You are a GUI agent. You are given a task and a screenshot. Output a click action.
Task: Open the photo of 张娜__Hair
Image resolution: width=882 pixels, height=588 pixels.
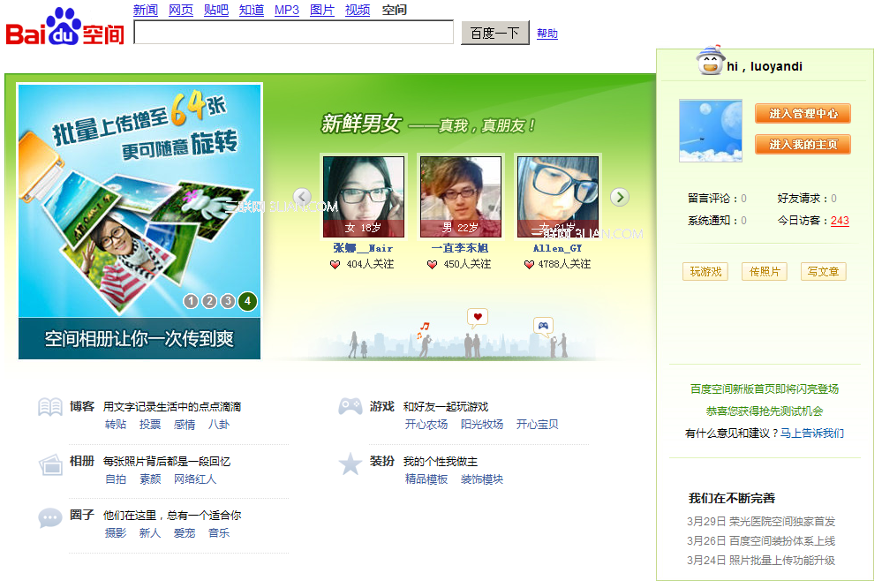(x=364, y=196)
